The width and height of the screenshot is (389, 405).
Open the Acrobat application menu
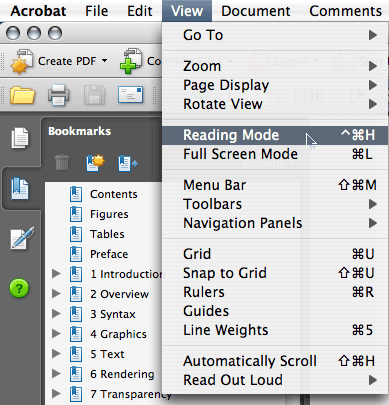[38, 11]
